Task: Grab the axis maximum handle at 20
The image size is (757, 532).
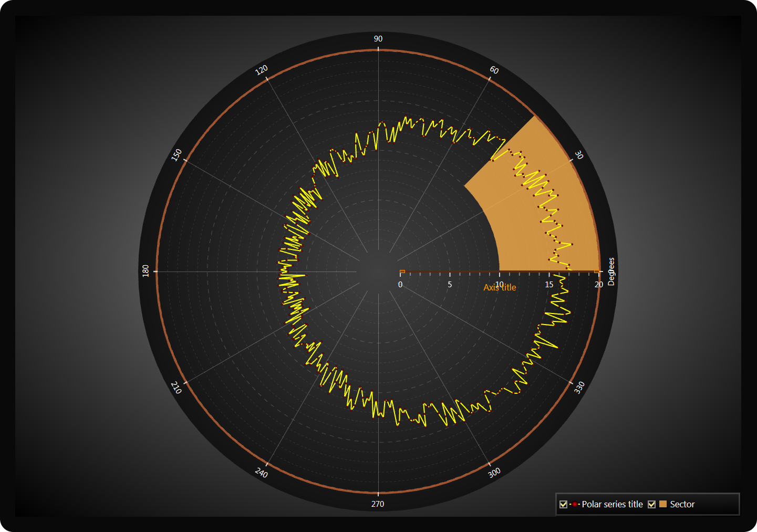Action: pos(596,272)
